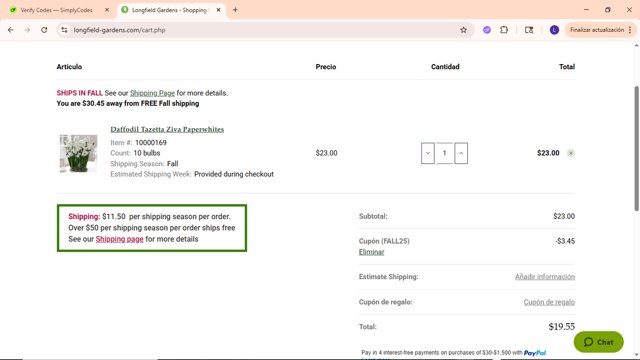Go back to the previous page

11,30
